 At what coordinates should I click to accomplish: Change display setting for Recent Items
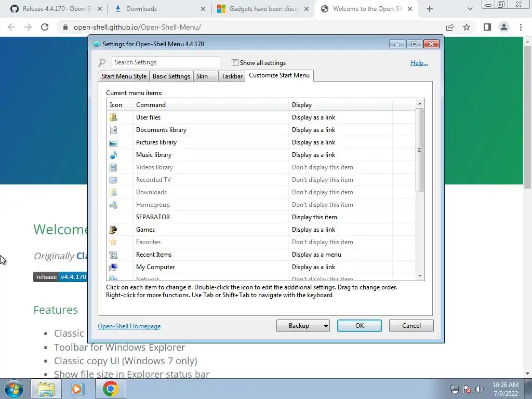(316, 255)
